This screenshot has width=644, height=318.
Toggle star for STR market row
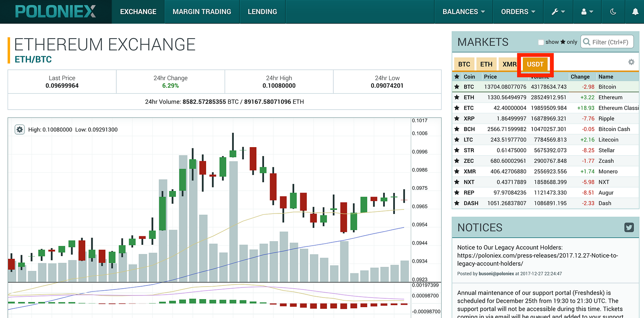(x=457, y=150)
